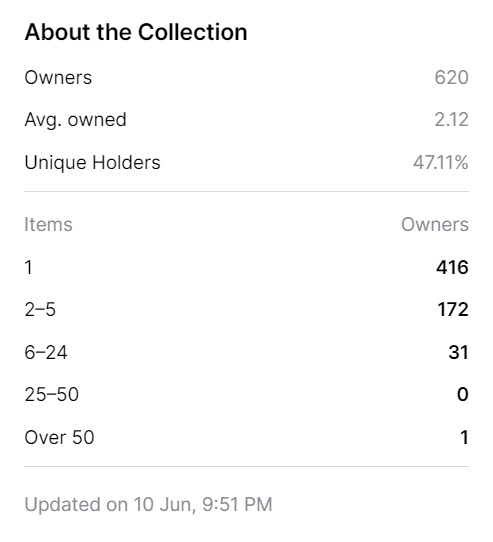Select the Over 50 items row

point(246,437)
